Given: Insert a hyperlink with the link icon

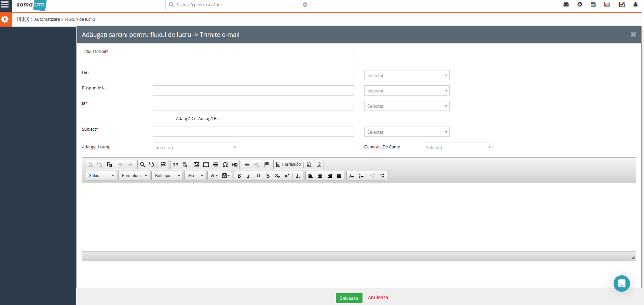Looking at the screenshot, I should (x=247, y=164).
